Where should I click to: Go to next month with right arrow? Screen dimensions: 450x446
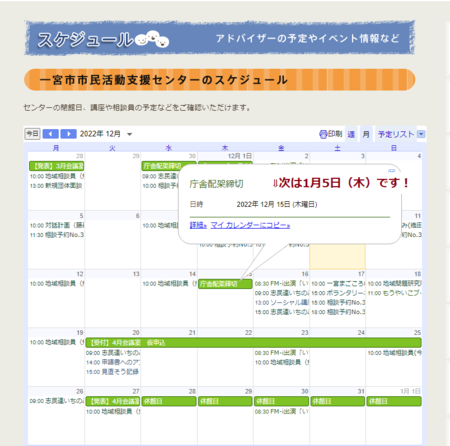point(69,134)
